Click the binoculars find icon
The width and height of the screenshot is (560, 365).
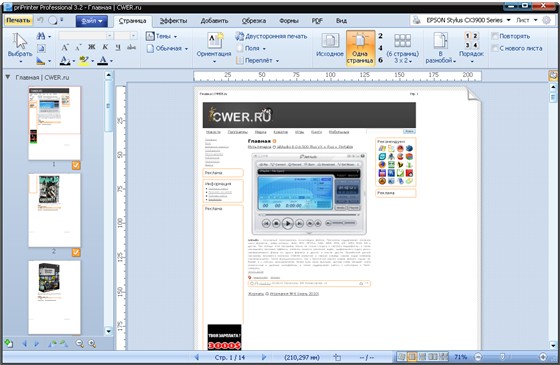point(41,36)
